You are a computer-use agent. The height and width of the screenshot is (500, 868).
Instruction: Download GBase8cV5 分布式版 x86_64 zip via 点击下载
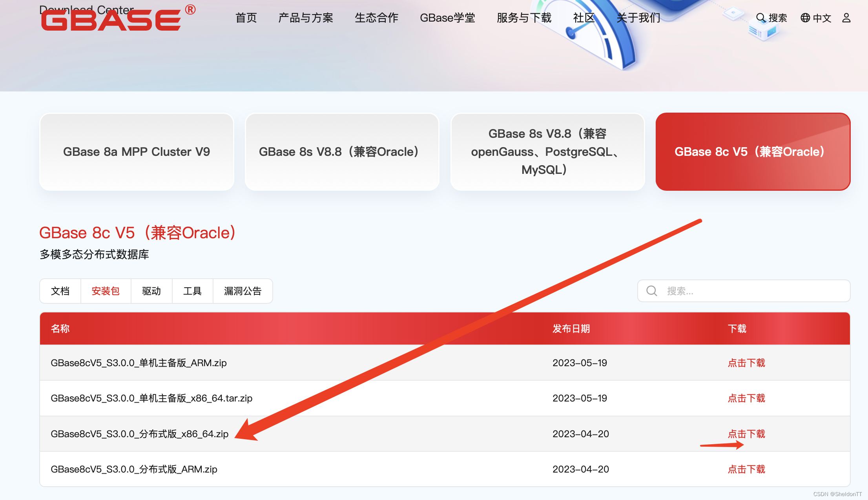tap(746, 434)
